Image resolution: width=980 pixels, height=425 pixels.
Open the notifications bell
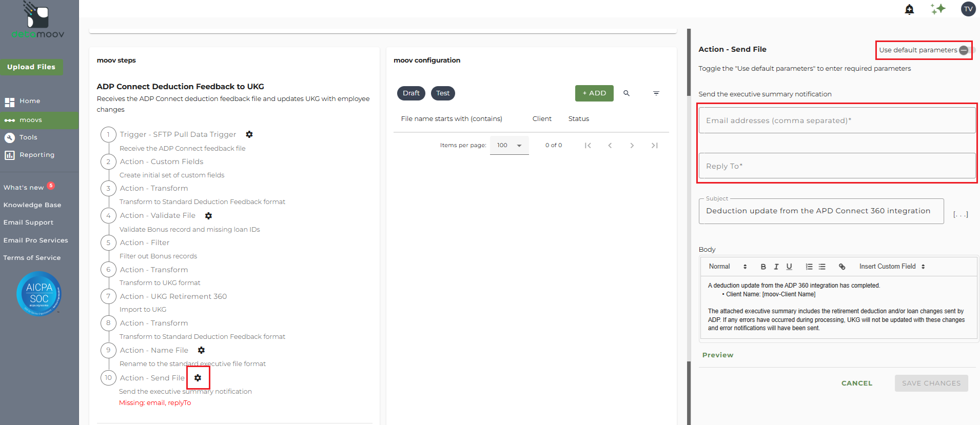[909, 9]
